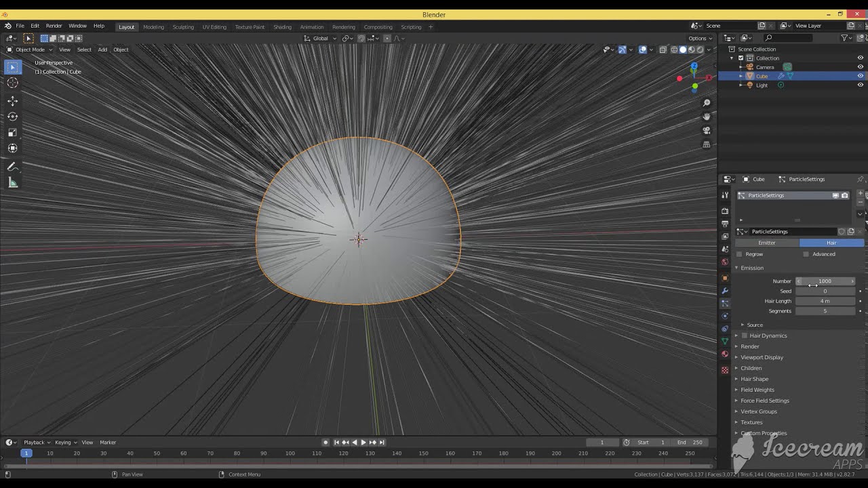Switch to solid viewport shading

(683, 49)
